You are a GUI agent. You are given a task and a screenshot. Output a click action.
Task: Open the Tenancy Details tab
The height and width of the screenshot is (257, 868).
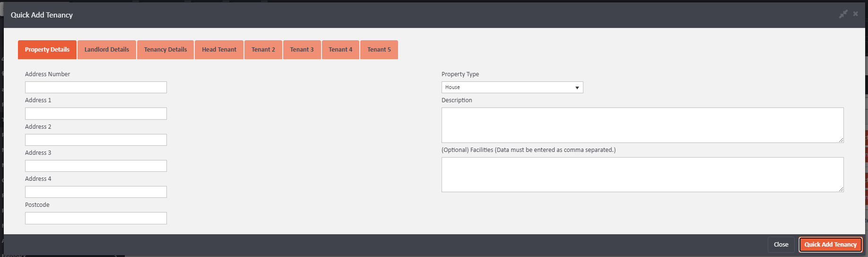[x=165, y=50]
